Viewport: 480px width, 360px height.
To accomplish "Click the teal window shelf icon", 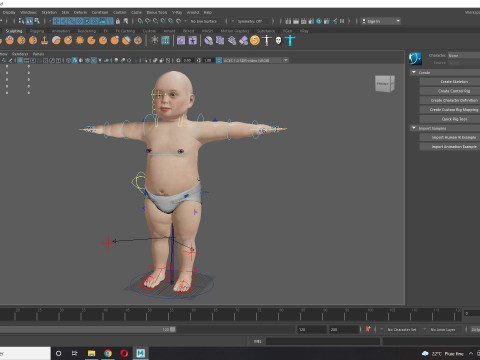I will click(x=165, y=40).
